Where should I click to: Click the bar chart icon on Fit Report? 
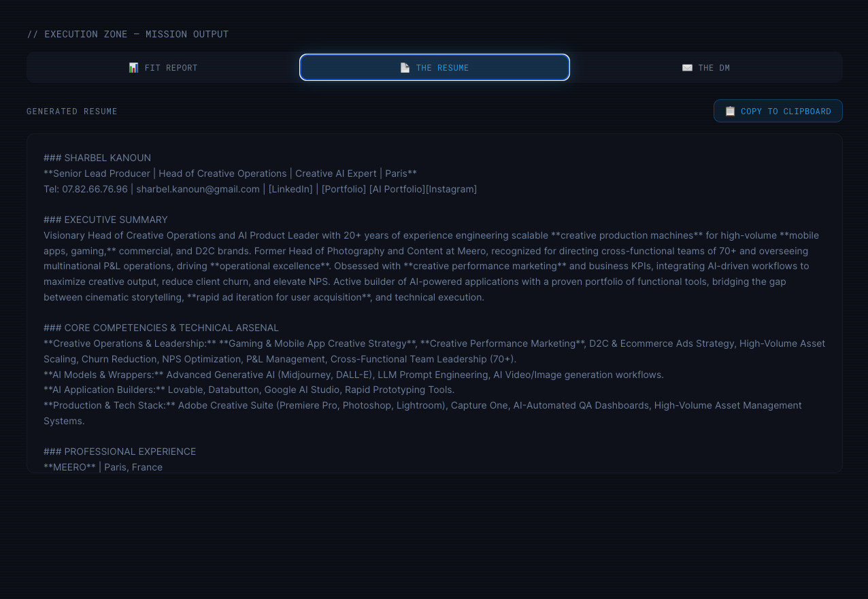point(133,68)
